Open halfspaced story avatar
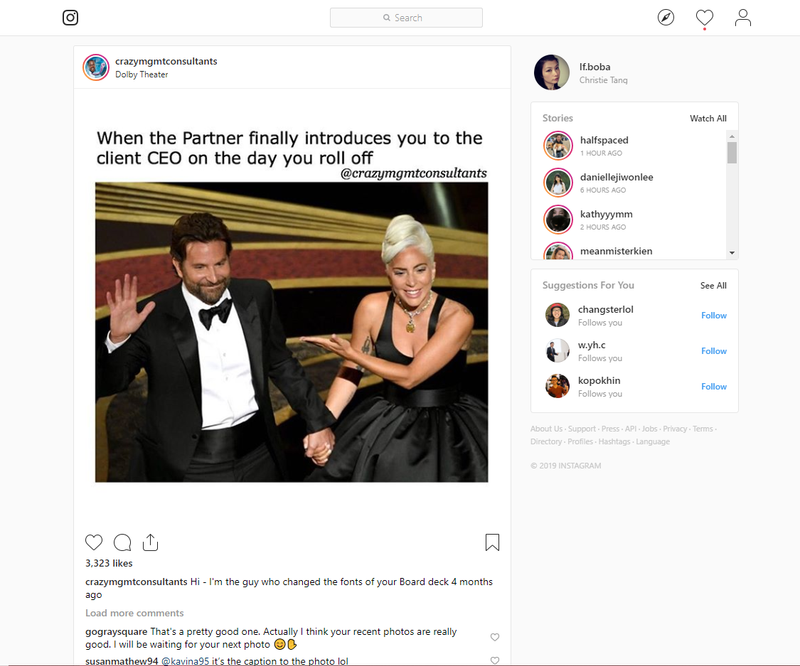Viewport: 800px width, 666px height. coord(558,145)
